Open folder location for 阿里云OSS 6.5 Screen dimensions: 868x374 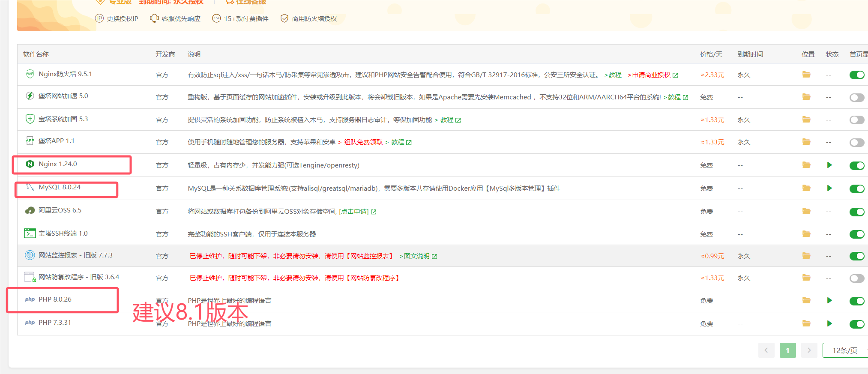[x=806, y=211]
